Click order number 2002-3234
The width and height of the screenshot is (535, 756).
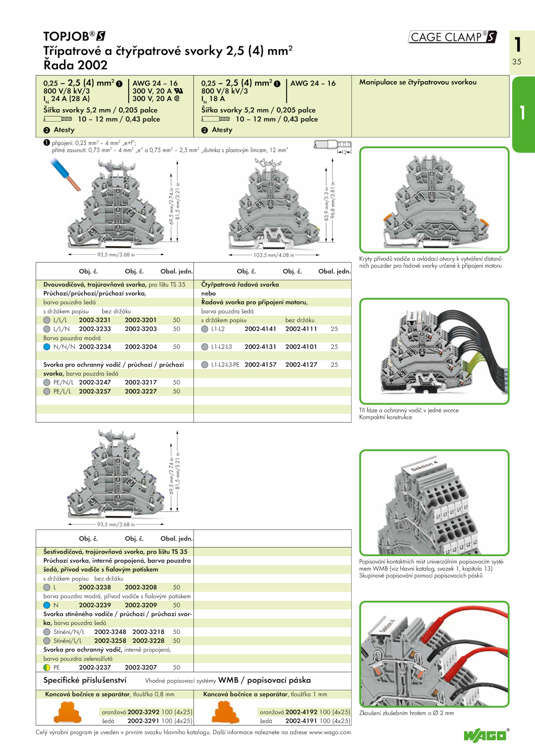[95, 347]
